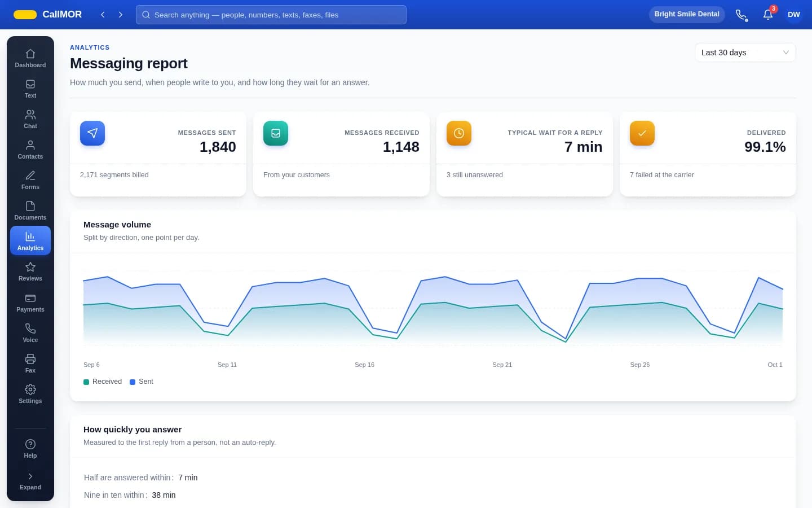Toggle the Sent series in legend
812x508 pixels.
coord(142,382)
